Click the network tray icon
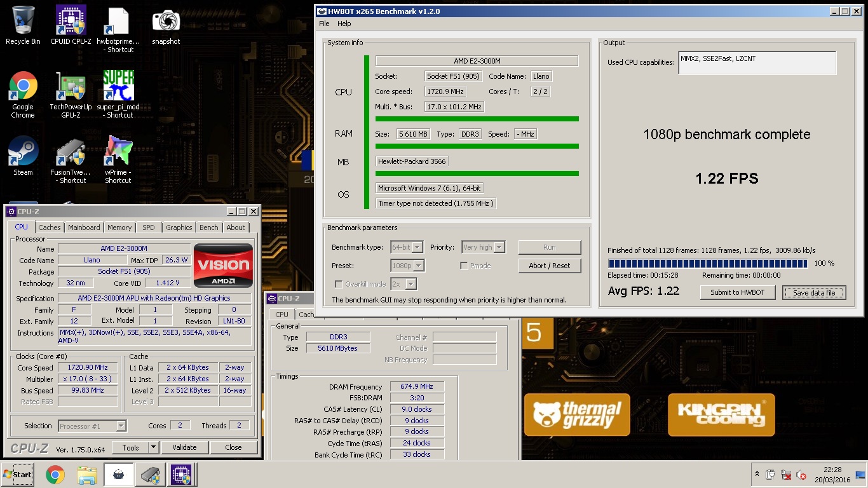Viewport: 868px width, 488px height. [x=786, y=475]
